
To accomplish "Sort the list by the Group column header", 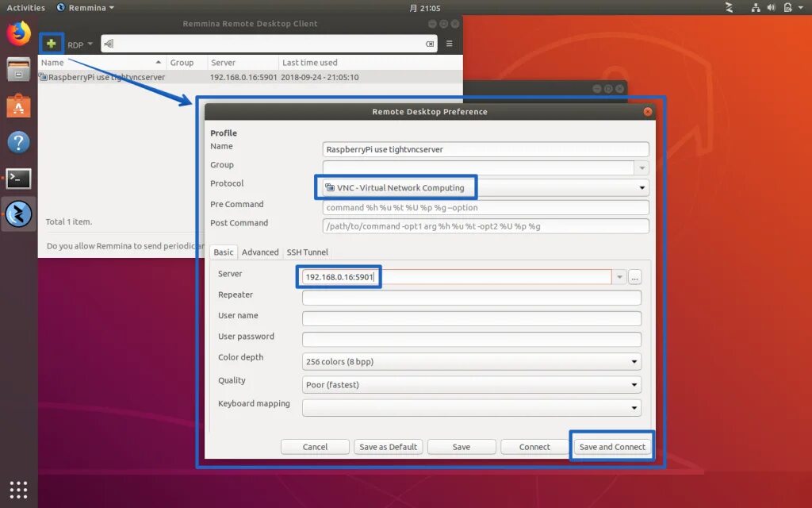I will (x=186, y=62).
